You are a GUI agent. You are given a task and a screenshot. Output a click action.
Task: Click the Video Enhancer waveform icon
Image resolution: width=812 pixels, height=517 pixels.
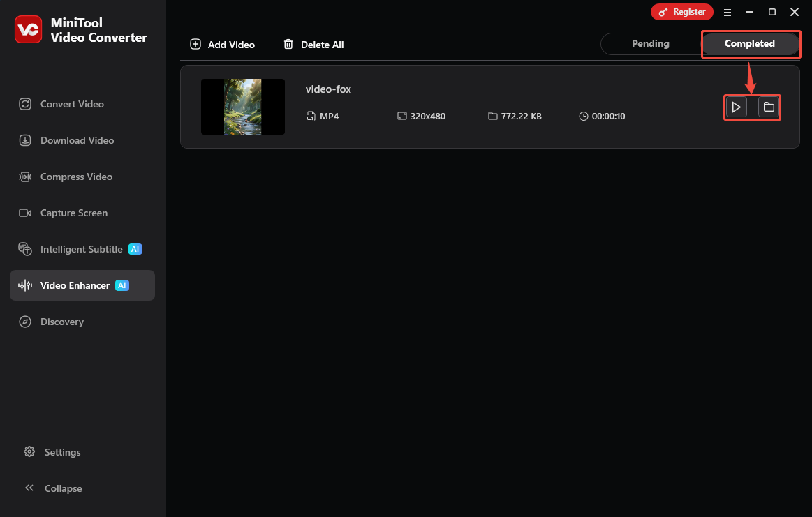(x=25, y=285)
